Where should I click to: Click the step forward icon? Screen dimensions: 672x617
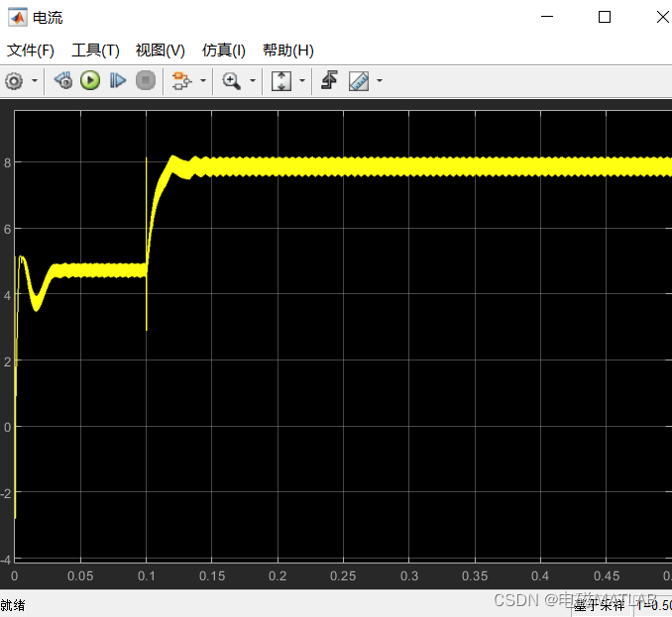pyautogui.click(x=117, y=80)
